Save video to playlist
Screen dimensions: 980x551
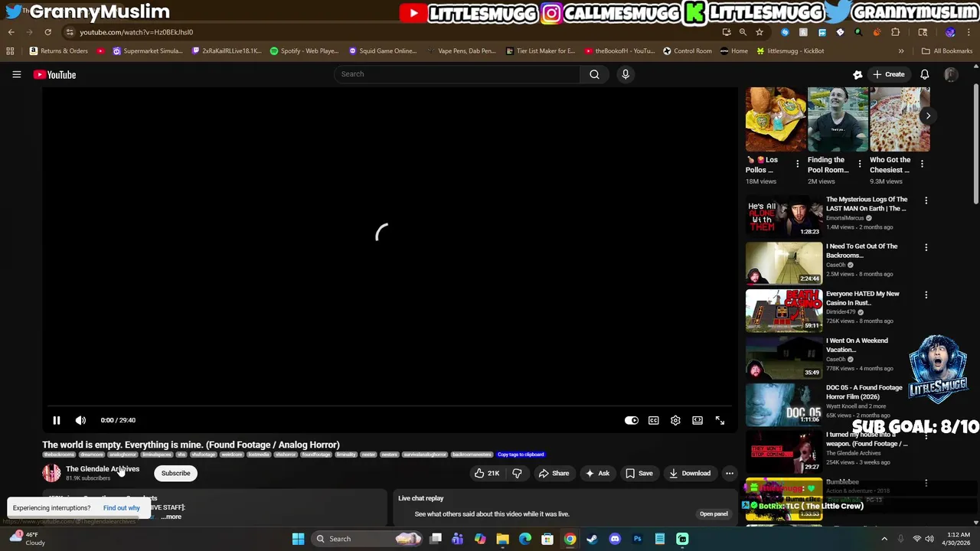point(639,473)
